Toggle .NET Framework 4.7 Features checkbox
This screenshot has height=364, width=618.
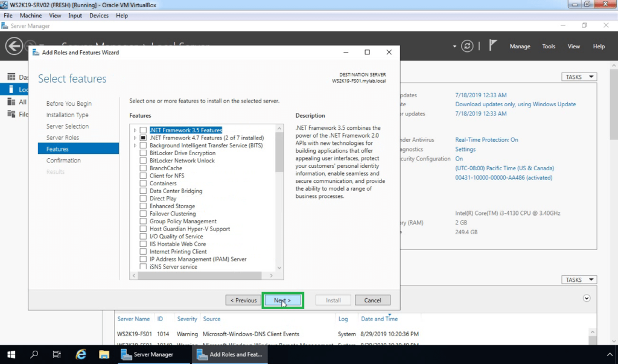pos(143,138)
